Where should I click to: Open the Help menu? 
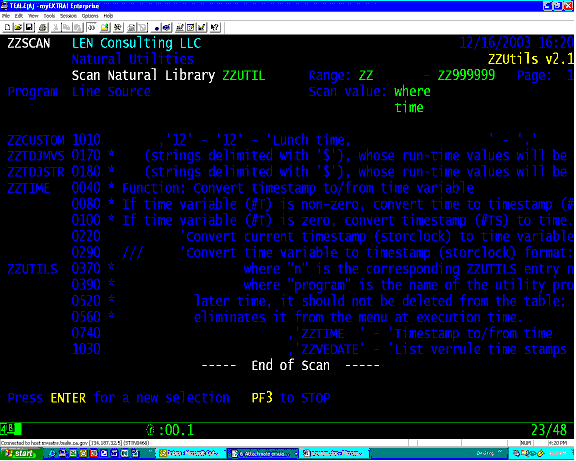click(x=108, y=16)
